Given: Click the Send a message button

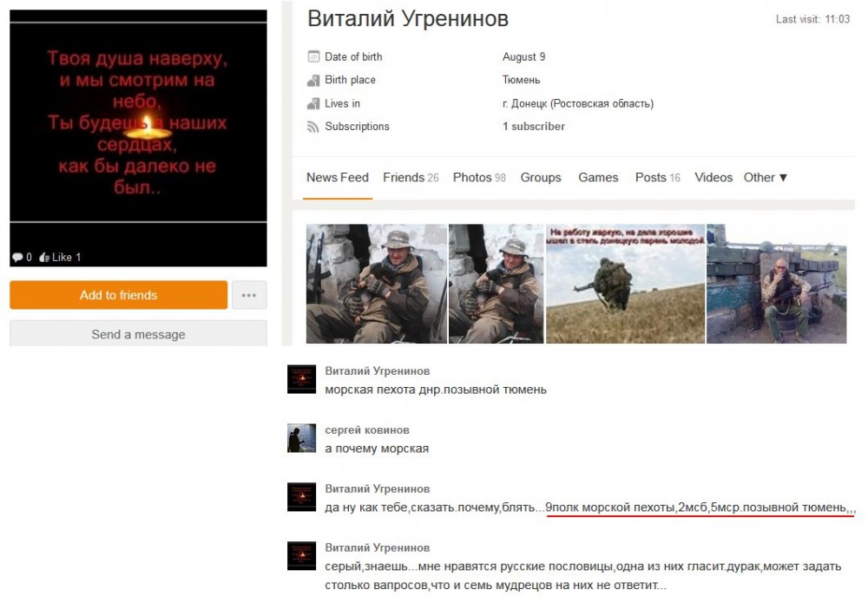Looking at the screenshot, I should [138, 333].
